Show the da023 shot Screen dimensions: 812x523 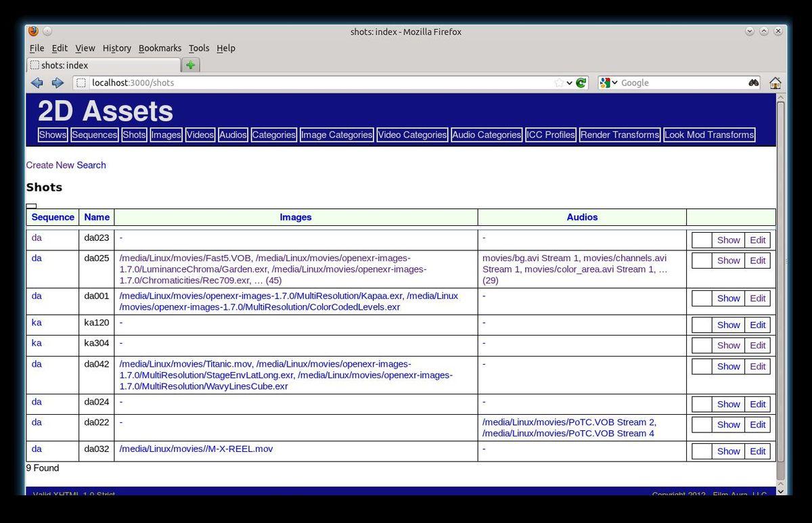click(x=729, y=240)
